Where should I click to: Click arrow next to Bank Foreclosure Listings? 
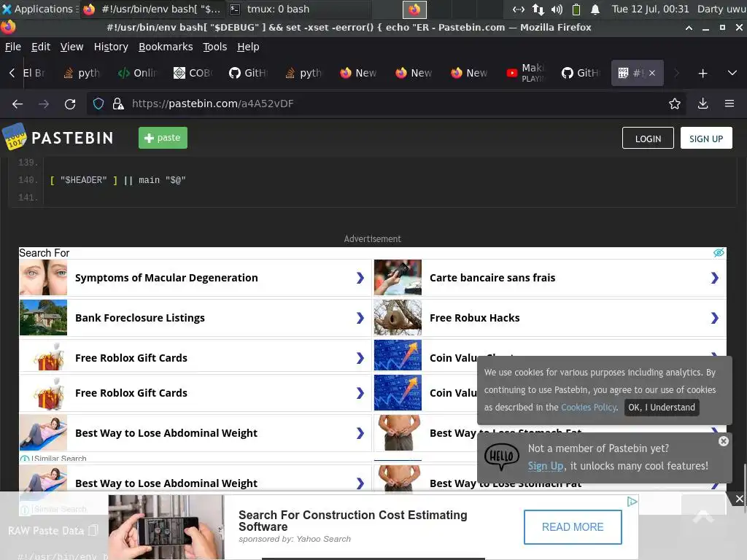point(360,318)
